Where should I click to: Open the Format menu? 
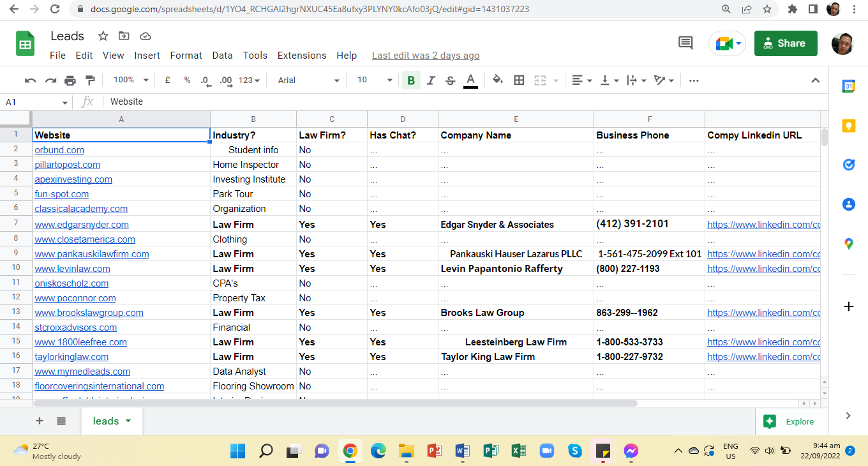(x=186, y=56)
